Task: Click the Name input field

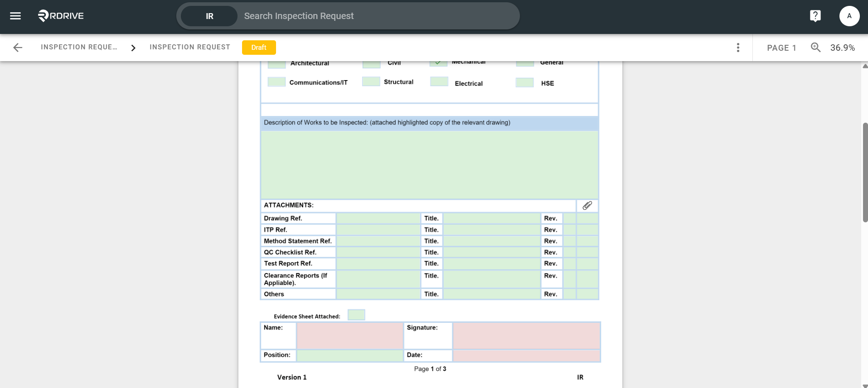Action: click(x=350, y=335)
